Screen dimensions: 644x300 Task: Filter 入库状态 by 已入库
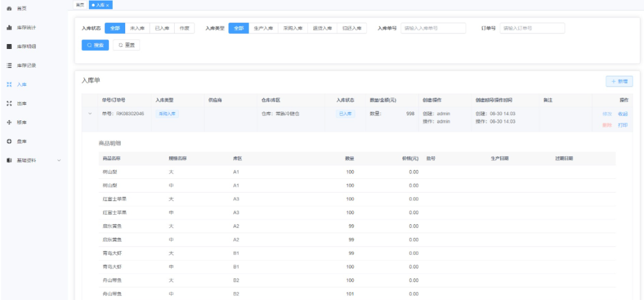tap(162, 29)
